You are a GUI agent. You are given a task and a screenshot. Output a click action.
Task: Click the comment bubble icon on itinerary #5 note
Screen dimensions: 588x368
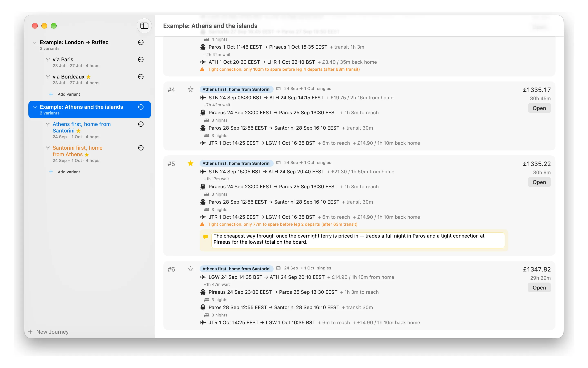206,237
